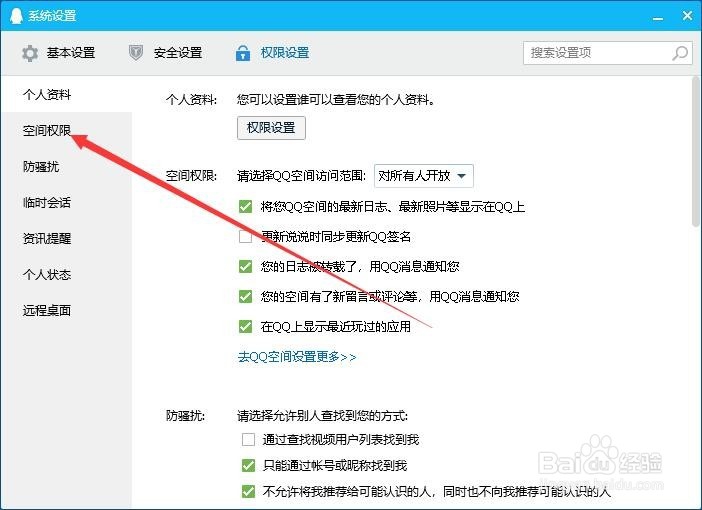This screenshot has height=510, width=702.
Task: Click the QQ penguin logo icon
Action: point(16,16)
